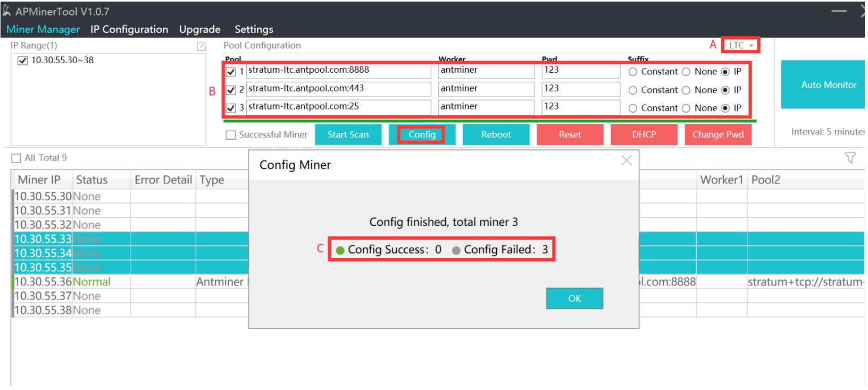Confirm the dialog with OK
This screenshot has width=868, height=390.
pos(574,299)
